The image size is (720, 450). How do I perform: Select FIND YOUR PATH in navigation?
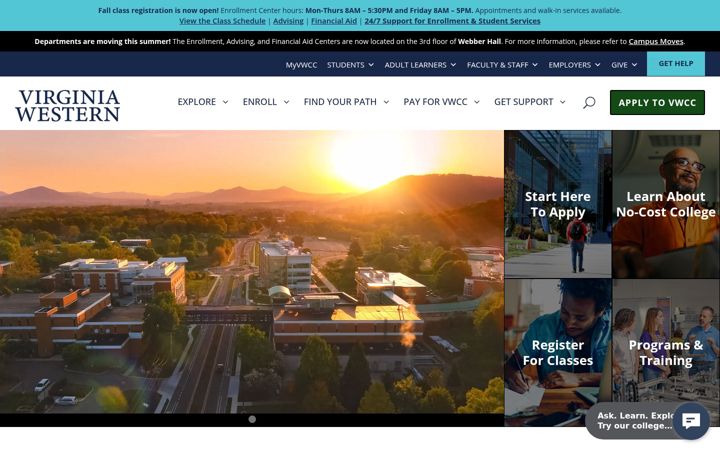coord(340,102)
